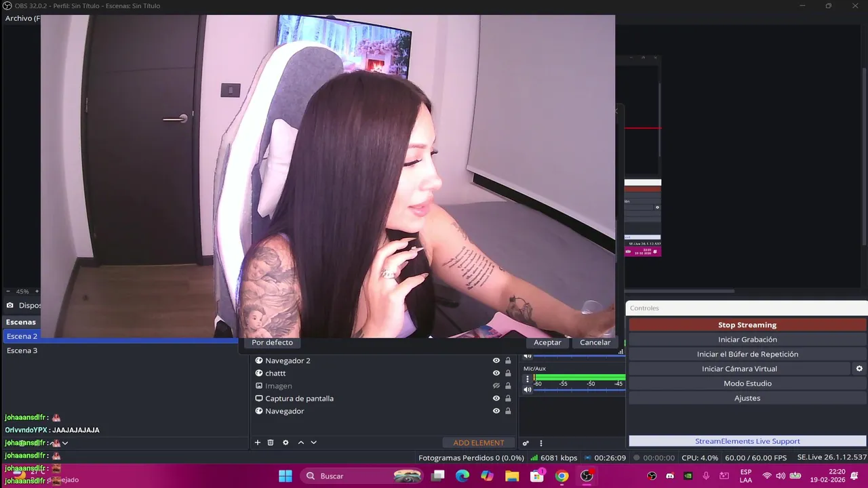Screen dimensions: 868x488
Task: Open StreamElements Live Support link
Action: (747, 441)
